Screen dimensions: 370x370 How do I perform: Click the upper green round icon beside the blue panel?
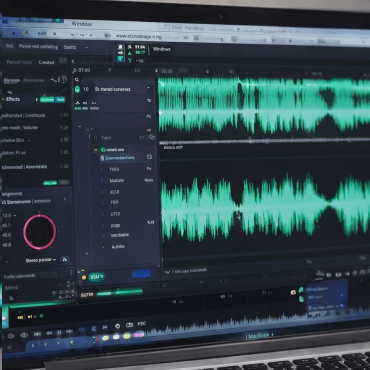click(301, 290)
